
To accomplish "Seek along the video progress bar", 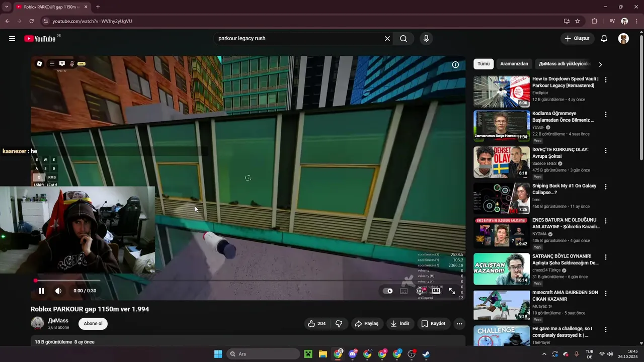I will [248, 280].
